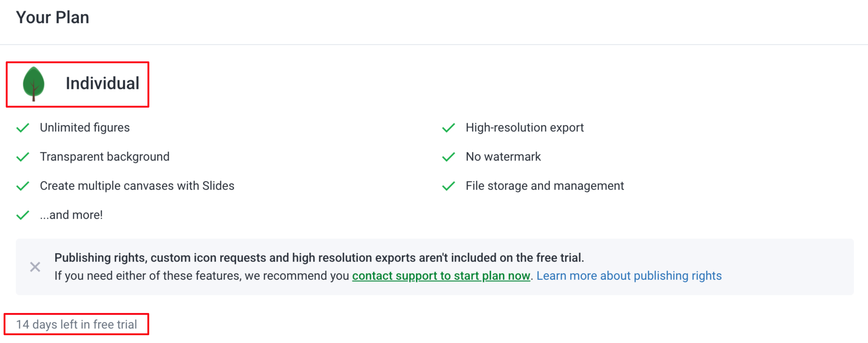Click the Transparent background checkmark icon
868x343 pixels.
click(23, 157)
